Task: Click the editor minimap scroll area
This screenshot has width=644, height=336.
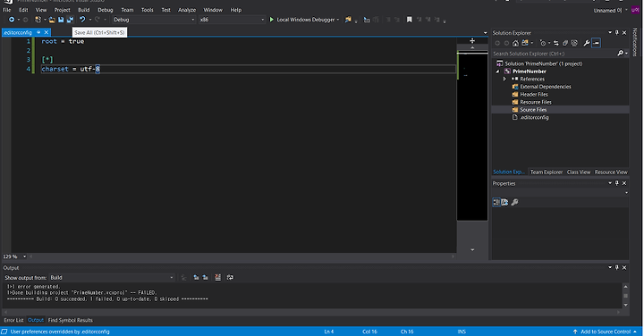Action: [472, 136]
